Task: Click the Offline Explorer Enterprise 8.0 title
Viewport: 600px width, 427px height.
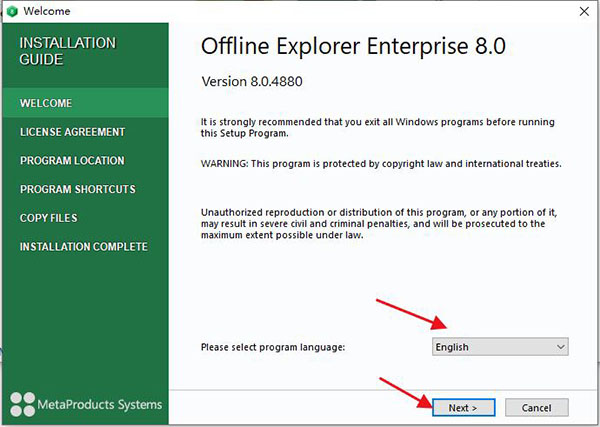Action: (353, 47)
